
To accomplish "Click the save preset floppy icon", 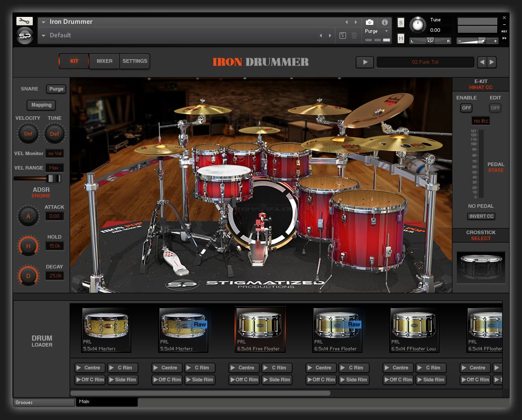I will pos(343,36).
